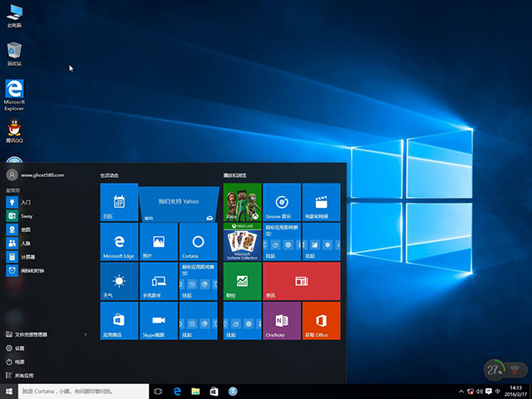Open the OneNote tile
Image resolution: width=532 pixels, height=399 pixels.
(x=282, y=320)
